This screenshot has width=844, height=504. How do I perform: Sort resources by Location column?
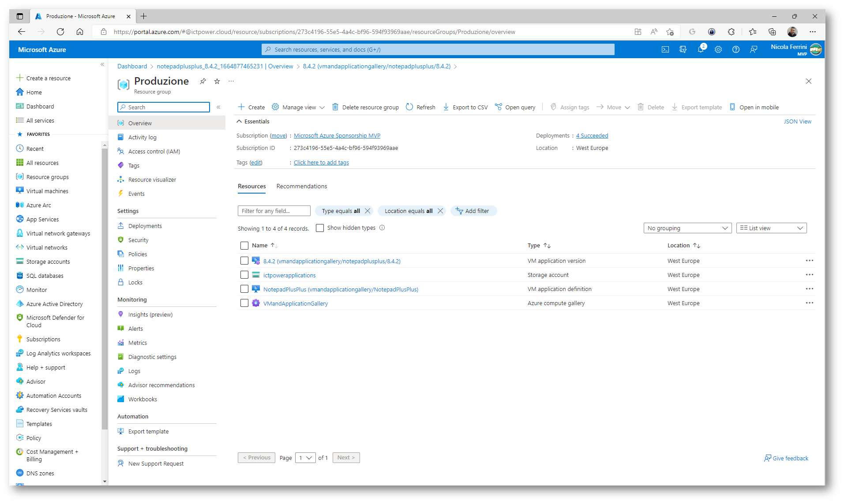point(683,246)
